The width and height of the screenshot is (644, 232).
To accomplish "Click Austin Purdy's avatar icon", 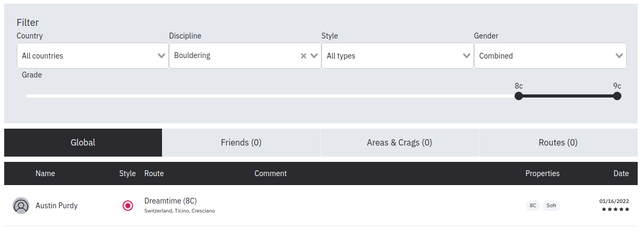I will click(x=21, y=206).
